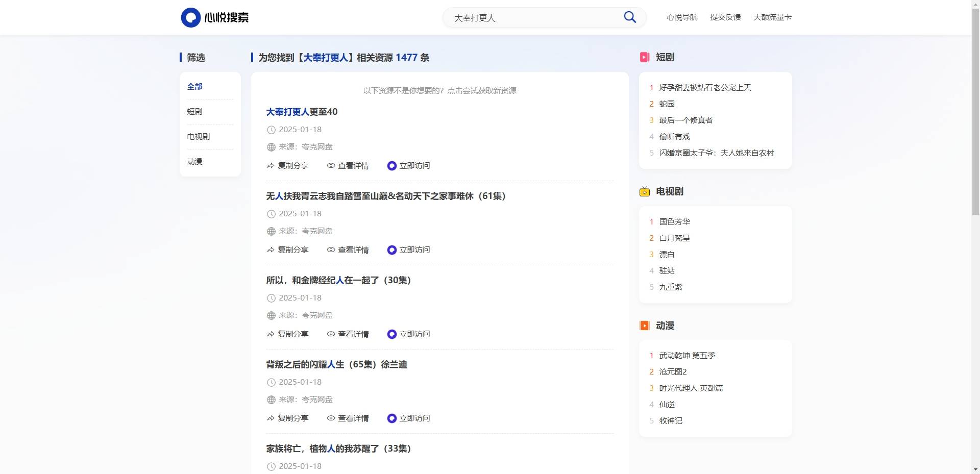Click the 心悦导航 menu item
This screenshot has width=980, height=474.
681,17
